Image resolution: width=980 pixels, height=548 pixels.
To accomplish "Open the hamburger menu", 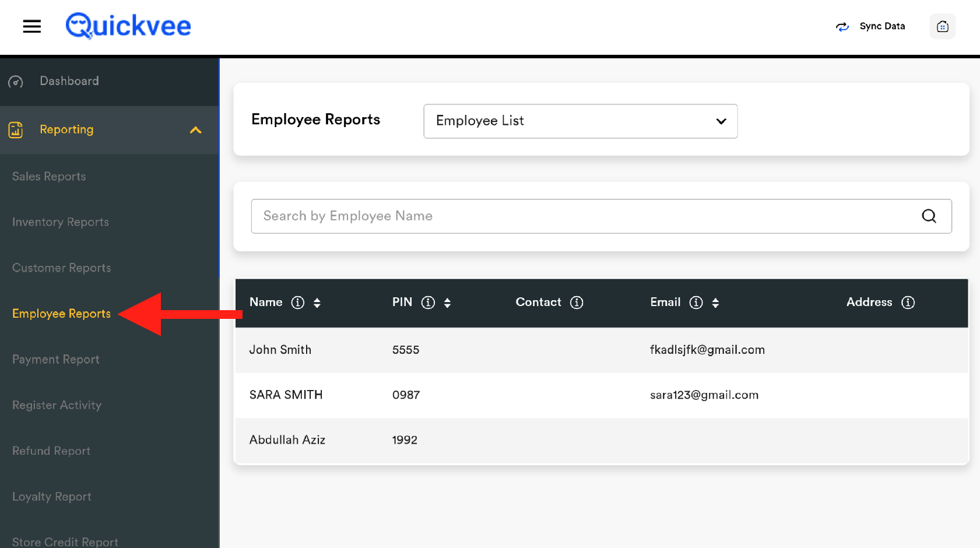I will coord(31,26).
